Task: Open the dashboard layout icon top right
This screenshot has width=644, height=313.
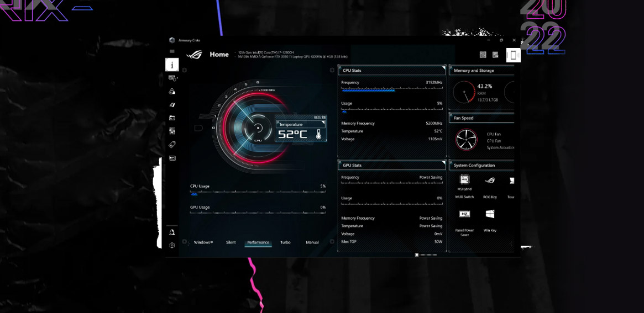Action: (x=483, y=55)
